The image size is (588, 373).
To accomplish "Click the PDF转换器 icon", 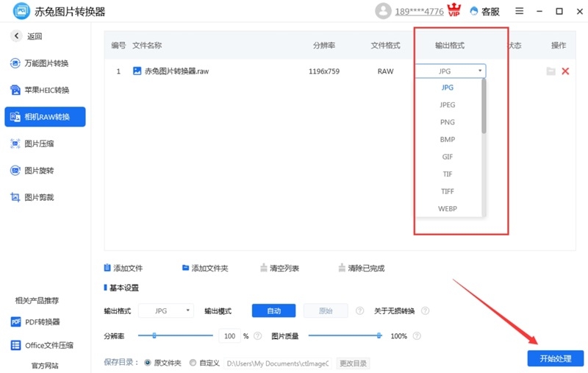I will coord(15,322).
